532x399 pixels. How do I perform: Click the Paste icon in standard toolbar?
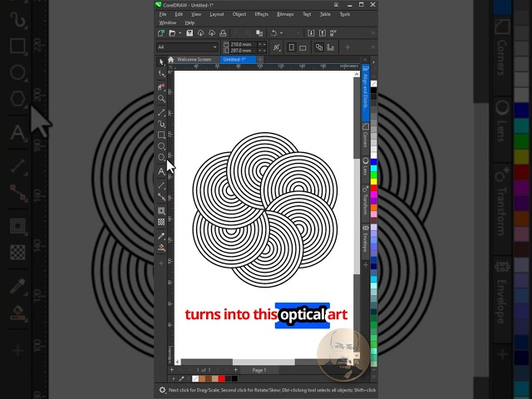259,33
